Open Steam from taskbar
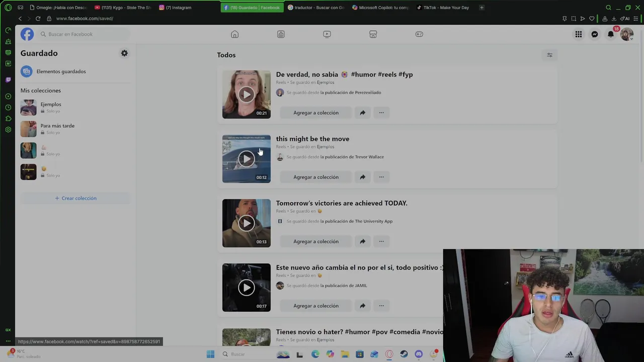The height and width of the screenshot is (362, 644). pyautogui.click(x=404, y=354)
